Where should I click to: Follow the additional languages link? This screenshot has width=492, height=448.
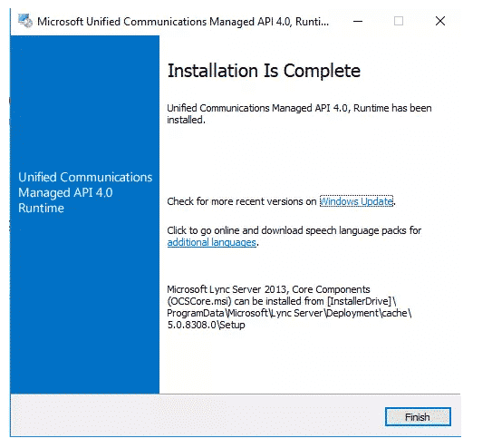point(212,242)
